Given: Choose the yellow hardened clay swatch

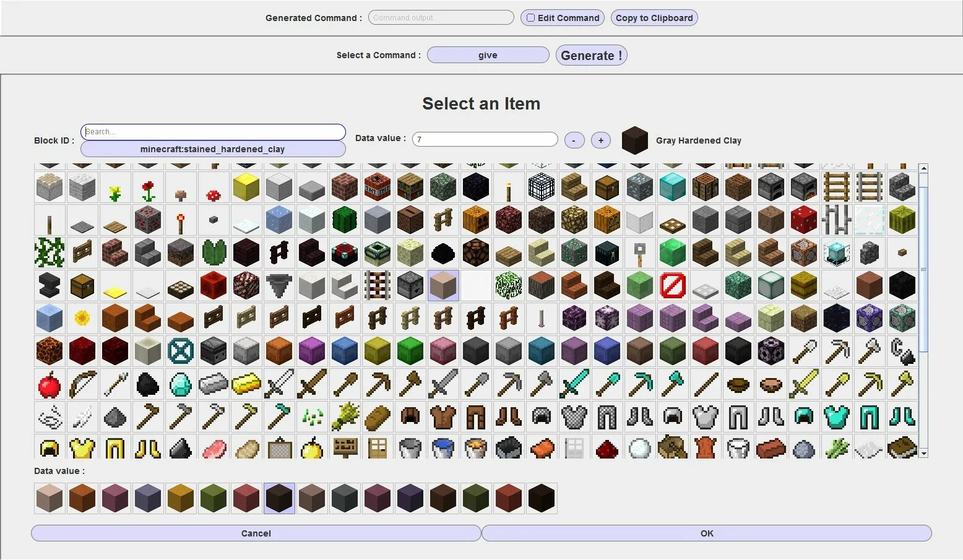Looking at the screenshot, I should [x=181, y=498].
